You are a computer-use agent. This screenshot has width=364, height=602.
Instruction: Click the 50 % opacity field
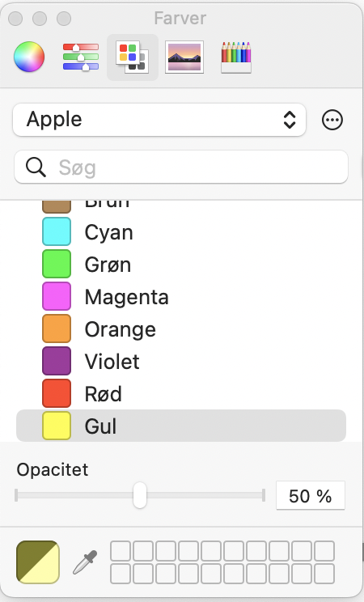(x=311, y=496)
